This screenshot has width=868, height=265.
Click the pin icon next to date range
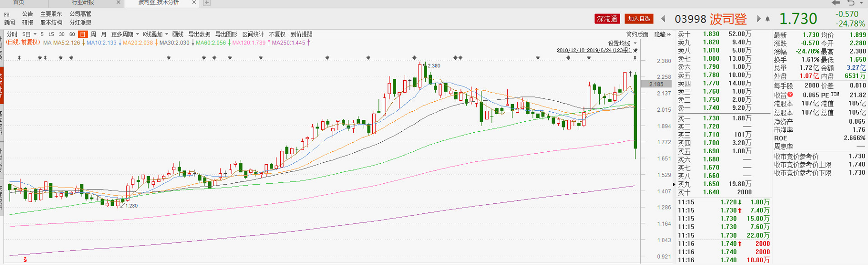(635, 50)
